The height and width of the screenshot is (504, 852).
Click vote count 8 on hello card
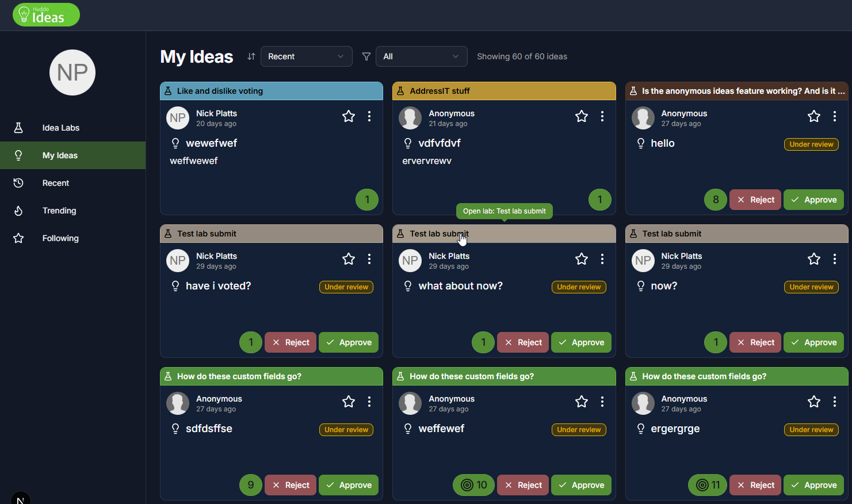pos(716,200)
